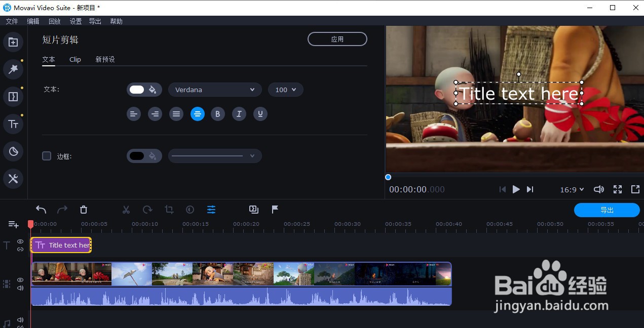The width and height of the screenshot is (644, 328).
Task: Switch to the 新预设 tab
Action: click(105, 59)
